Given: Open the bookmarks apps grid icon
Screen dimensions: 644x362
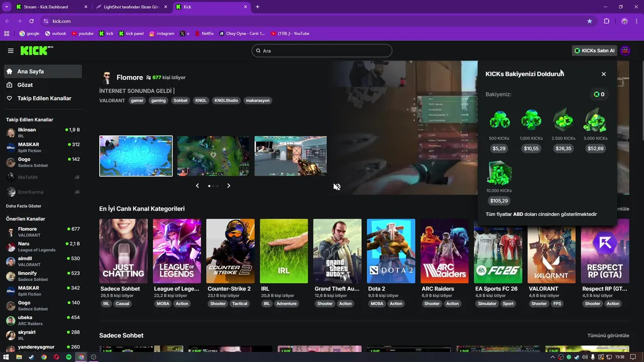Looking at the screenshot, I should pos(7,34).
